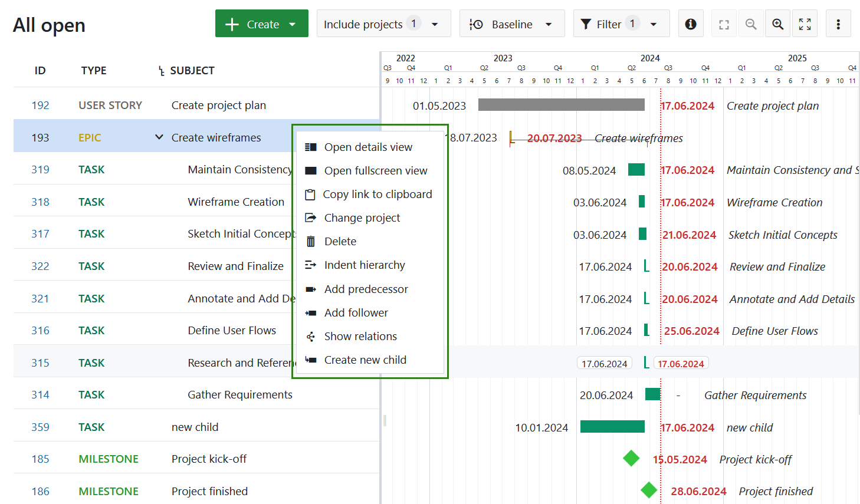Screen dimensions: 860x504
Task: Select 'Open details view' in the context menu
Action: pos(368,147)
